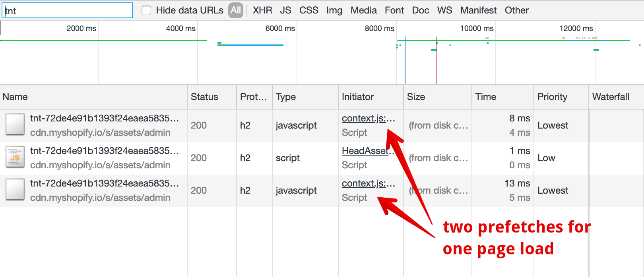Sort requests by the Size column
Viewport: 644px width, 277px height.
coord(416,97)
